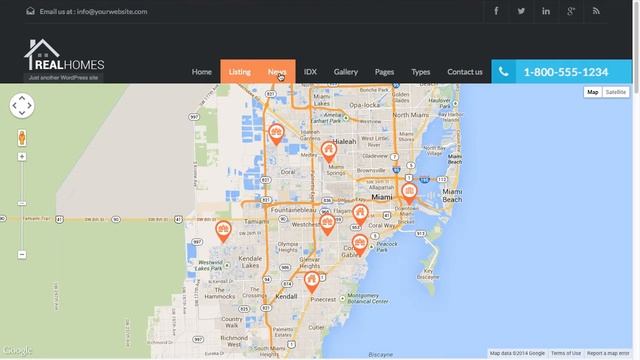Viewport: 640px width, 360px height.
Task: Open the Twitter social icon
Action: point(521,11)
